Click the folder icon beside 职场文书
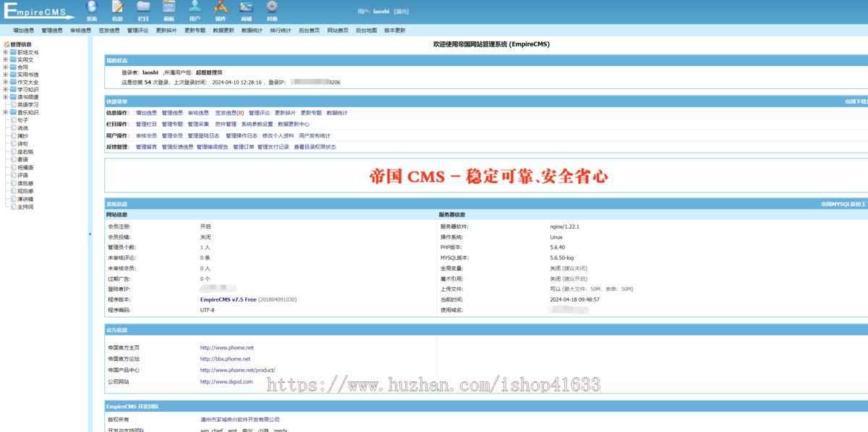868x432 pixels. [13, 52]
